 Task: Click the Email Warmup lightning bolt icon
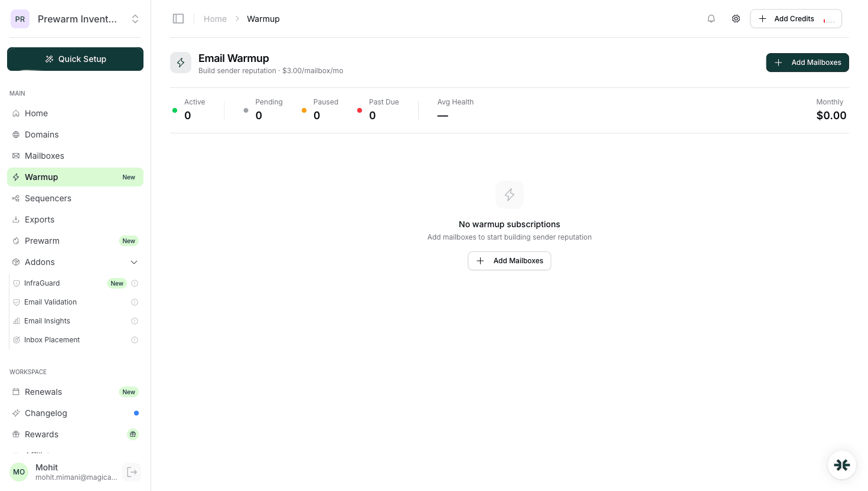[x=180, y=62]
